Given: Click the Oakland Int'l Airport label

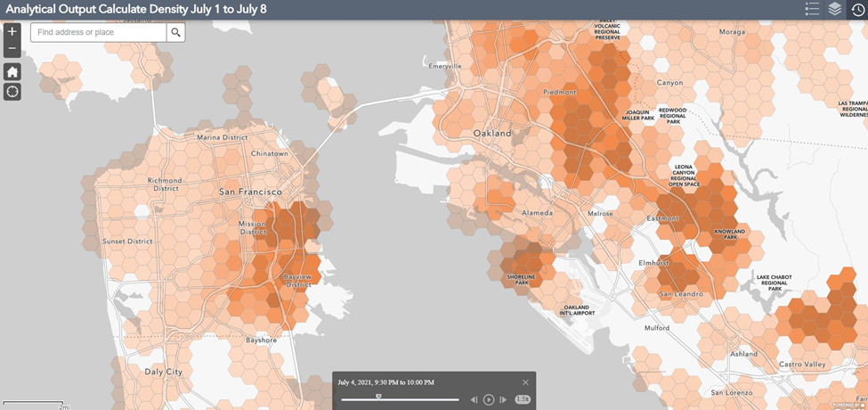Looking at the screenshot, I should pyautogui.click(x=580, y=309).
